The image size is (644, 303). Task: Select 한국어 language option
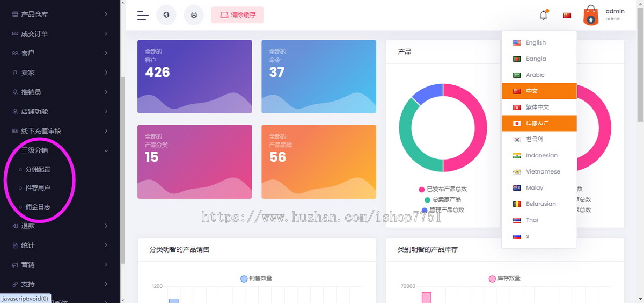coord(539,140)
